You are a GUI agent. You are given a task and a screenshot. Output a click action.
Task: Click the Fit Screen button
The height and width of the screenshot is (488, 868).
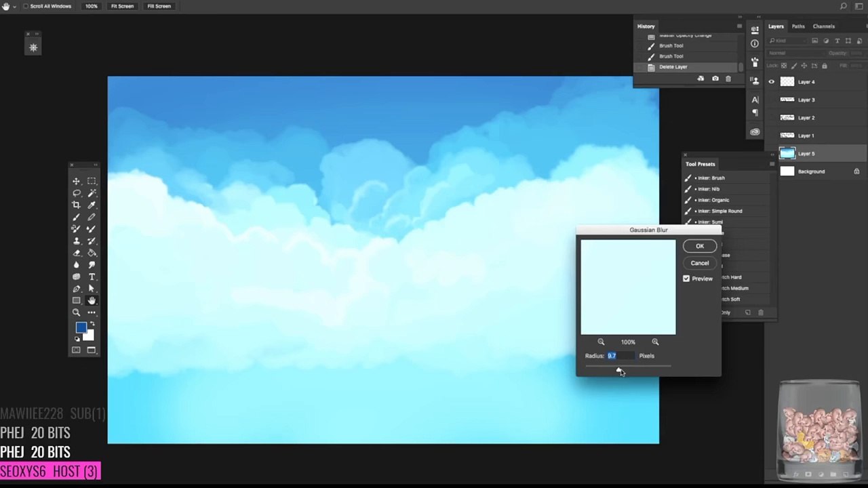[x=122, y=6]
